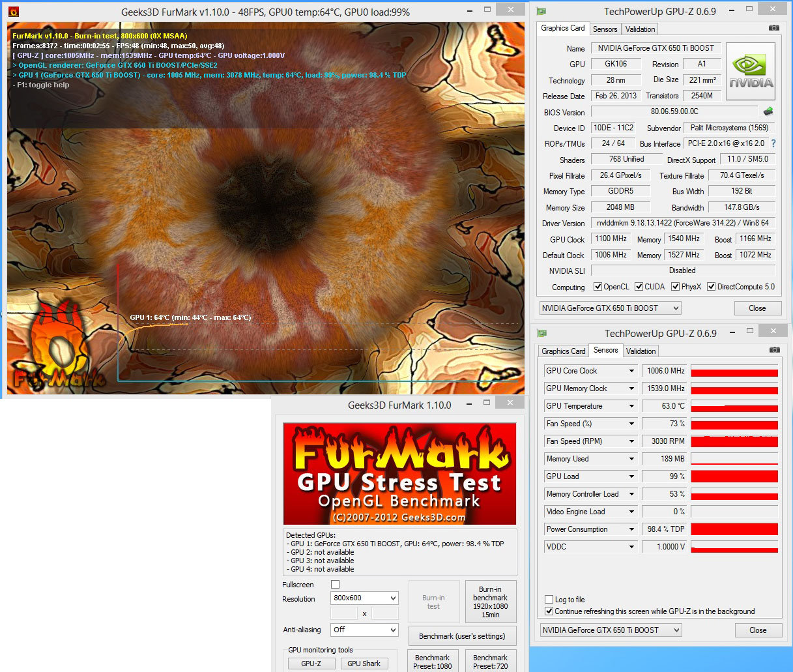The image size is (793, 672).
Task: Click the Driver Version value field
Action: tap(682, 223)
